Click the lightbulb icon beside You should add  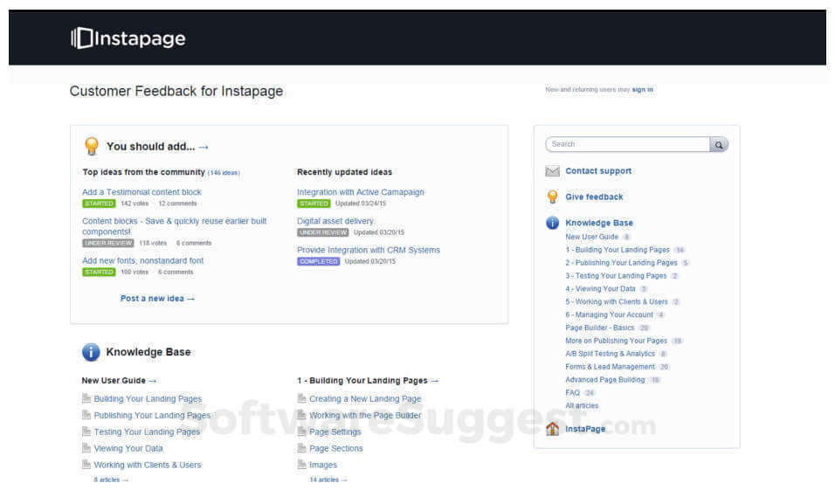[x=92, y=145]
